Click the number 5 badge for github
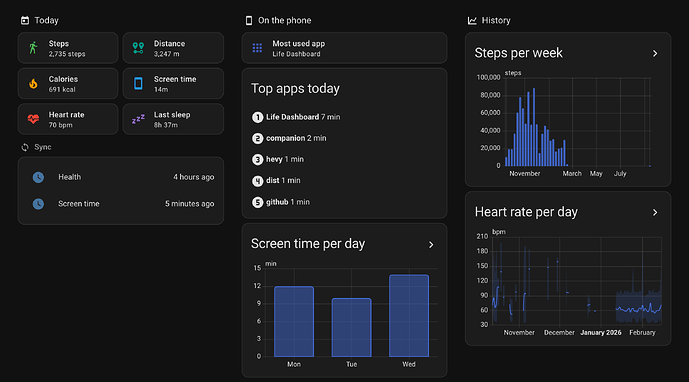The image size is (689, 382). click(257, 202)
